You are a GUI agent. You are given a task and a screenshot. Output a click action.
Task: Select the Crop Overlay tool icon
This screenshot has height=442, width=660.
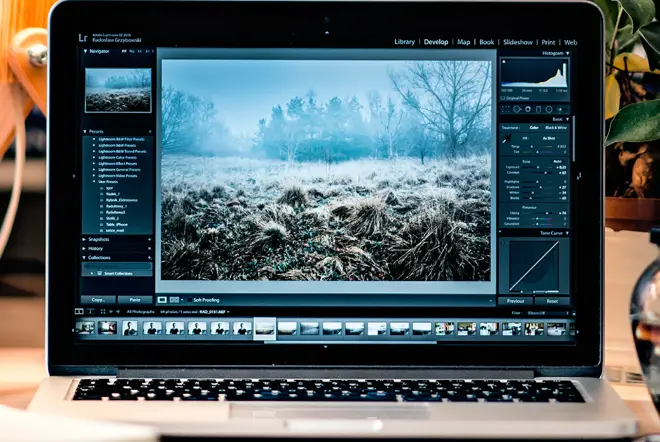coord(507,109)
